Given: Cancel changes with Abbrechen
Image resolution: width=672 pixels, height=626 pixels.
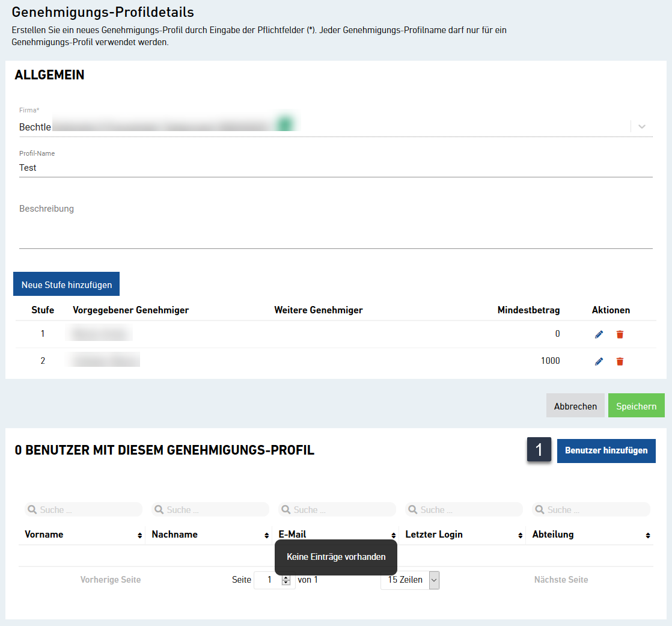Looking at the screenshot, I should pyautogui.click(x=575, y=405).
